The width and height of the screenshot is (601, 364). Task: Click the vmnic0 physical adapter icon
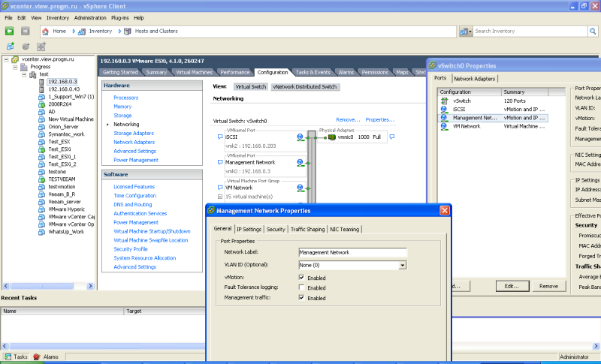tap(332, 137)
